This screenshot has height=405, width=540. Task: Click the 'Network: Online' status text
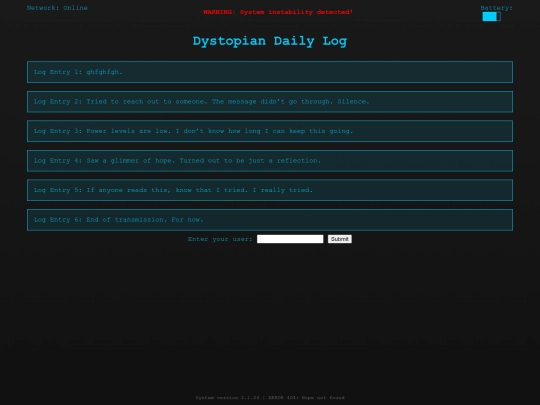coord(57,8)
